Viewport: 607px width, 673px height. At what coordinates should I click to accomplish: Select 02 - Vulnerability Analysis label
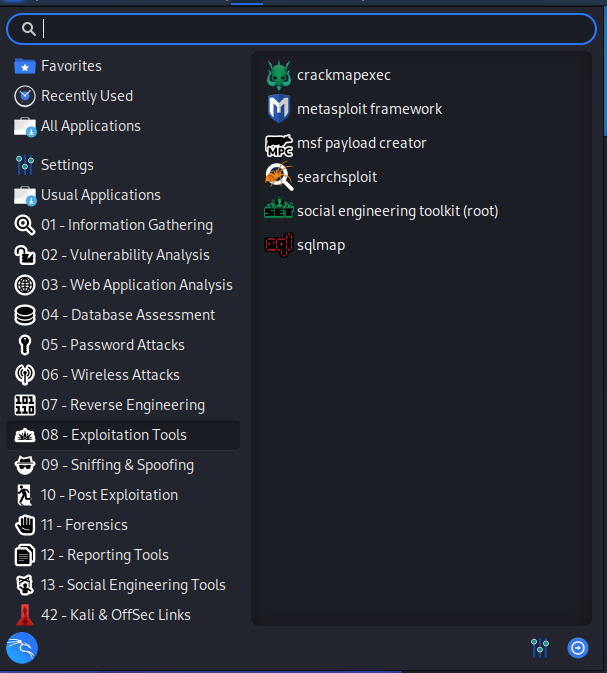(x=125, y=255)
